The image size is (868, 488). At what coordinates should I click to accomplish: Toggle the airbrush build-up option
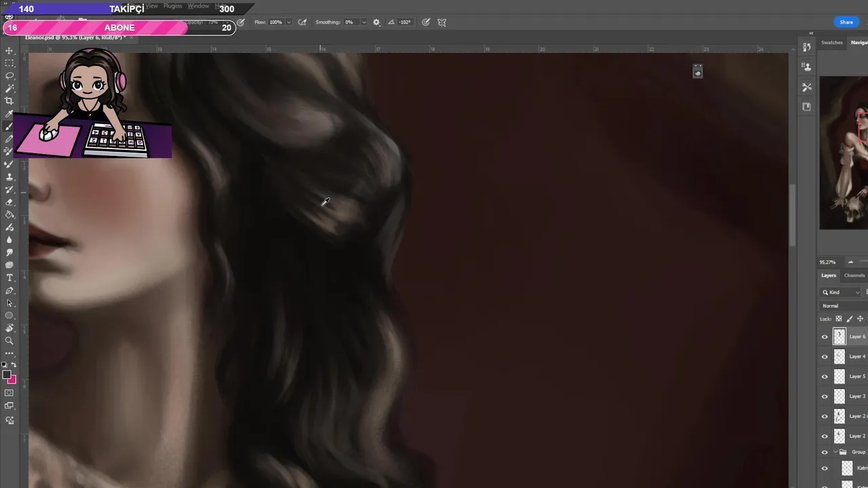pos(302,22)
